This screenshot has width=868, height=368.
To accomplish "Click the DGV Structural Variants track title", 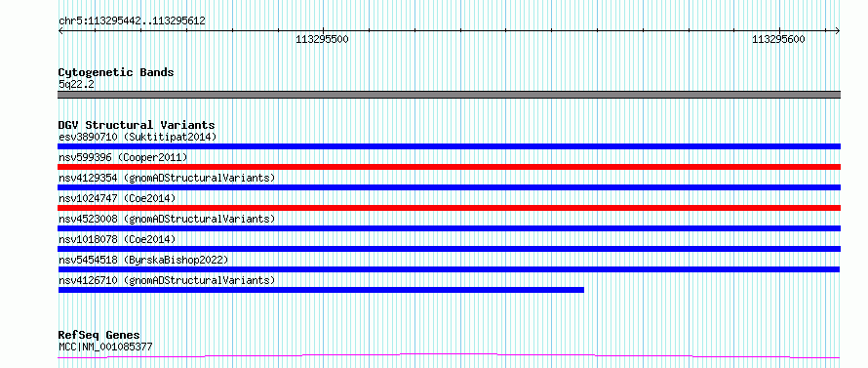I will point(137,125).
